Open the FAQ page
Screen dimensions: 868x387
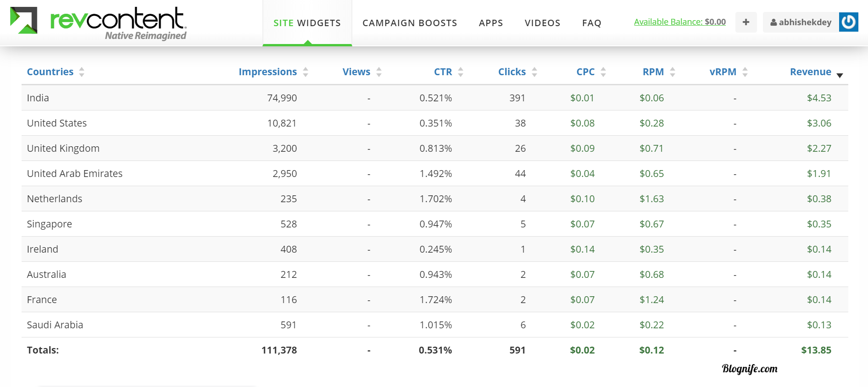click(591, 23)
